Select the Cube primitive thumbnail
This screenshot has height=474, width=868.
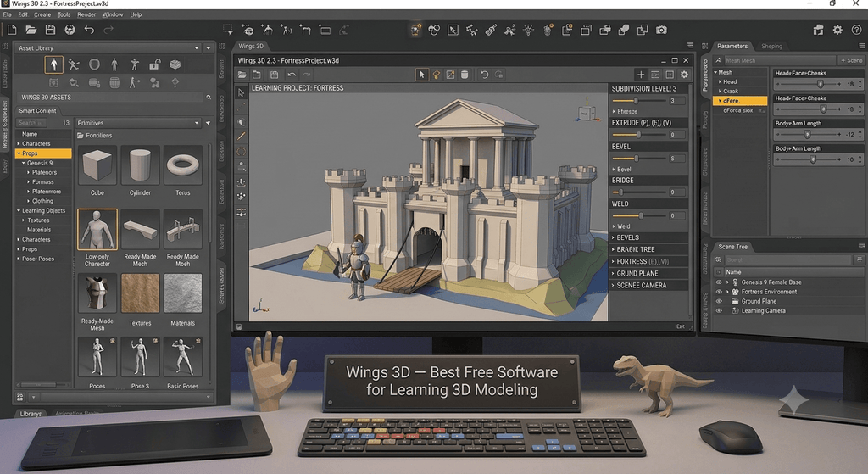click(x=97, y=165)
